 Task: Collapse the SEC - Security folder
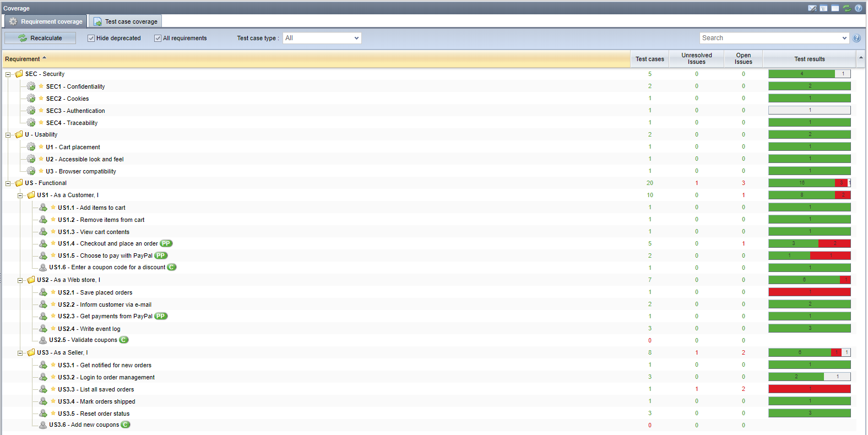pos(8,74)
